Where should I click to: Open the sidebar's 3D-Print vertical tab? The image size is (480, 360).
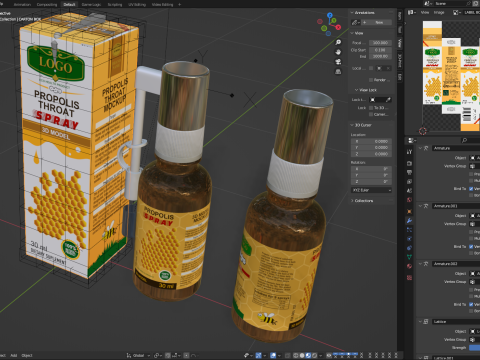[x=400, y=61]
